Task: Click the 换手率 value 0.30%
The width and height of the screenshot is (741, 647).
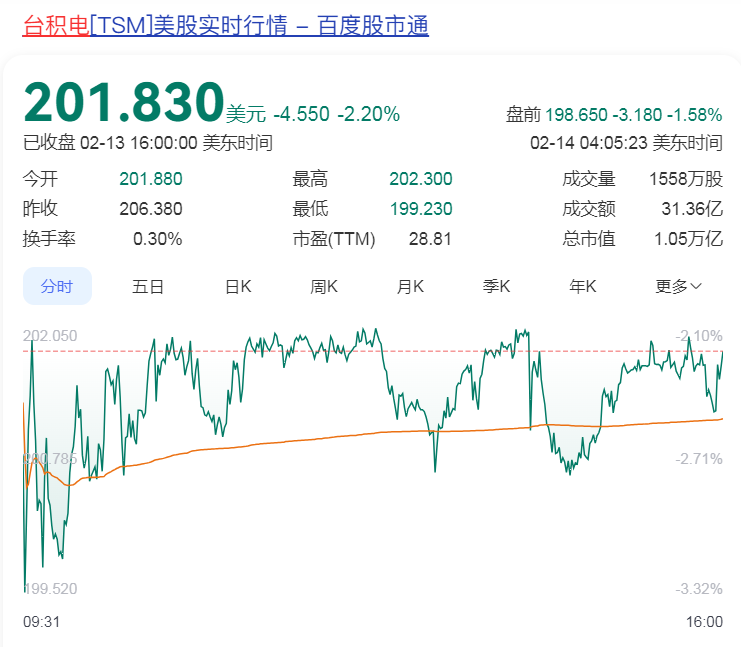Action: tap(157, 239)
